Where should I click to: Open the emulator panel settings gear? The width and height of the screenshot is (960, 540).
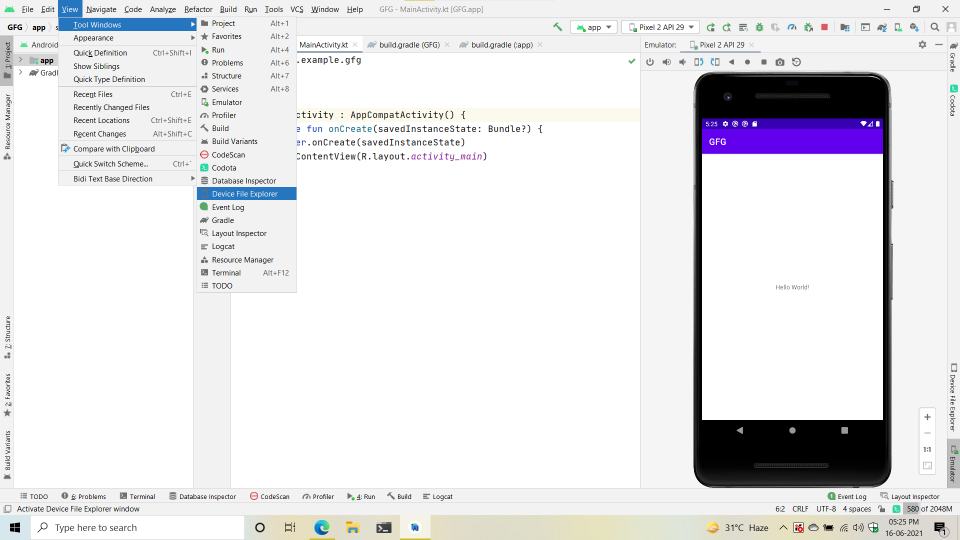[x=922, y=45]
